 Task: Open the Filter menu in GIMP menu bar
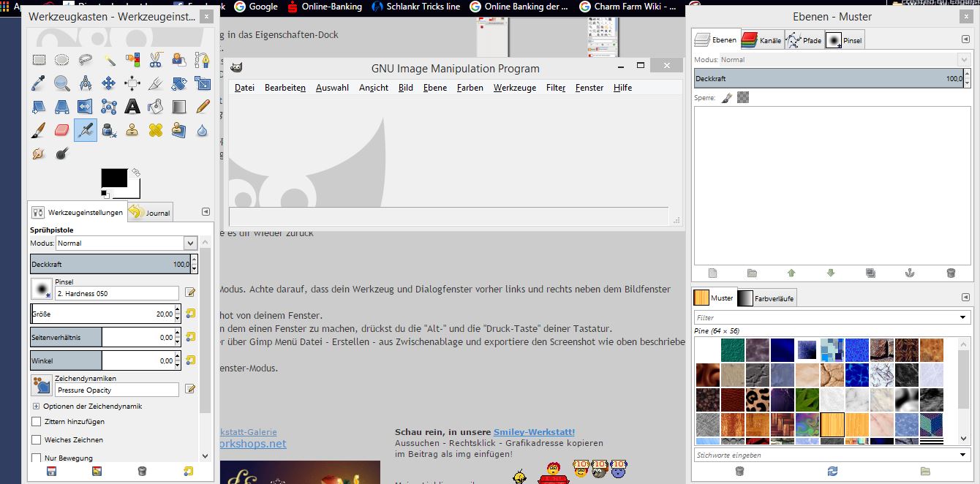tap(556, 88)
